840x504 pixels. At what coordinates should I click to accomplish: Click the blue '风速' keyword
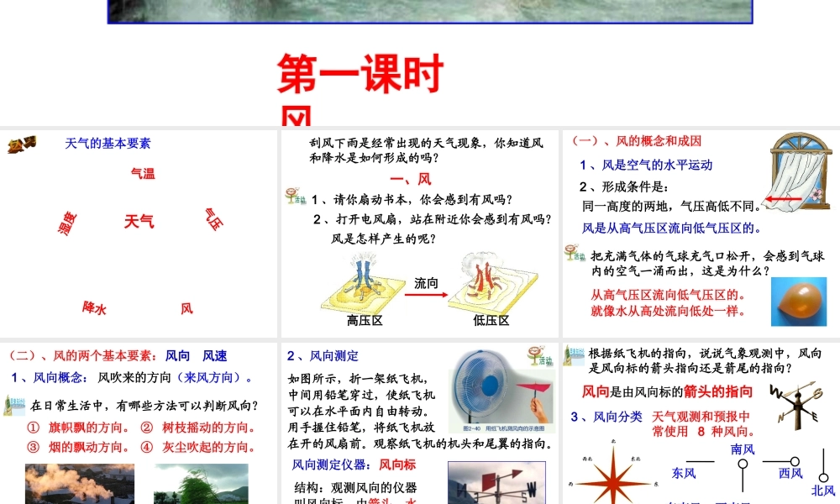point(215,355)
